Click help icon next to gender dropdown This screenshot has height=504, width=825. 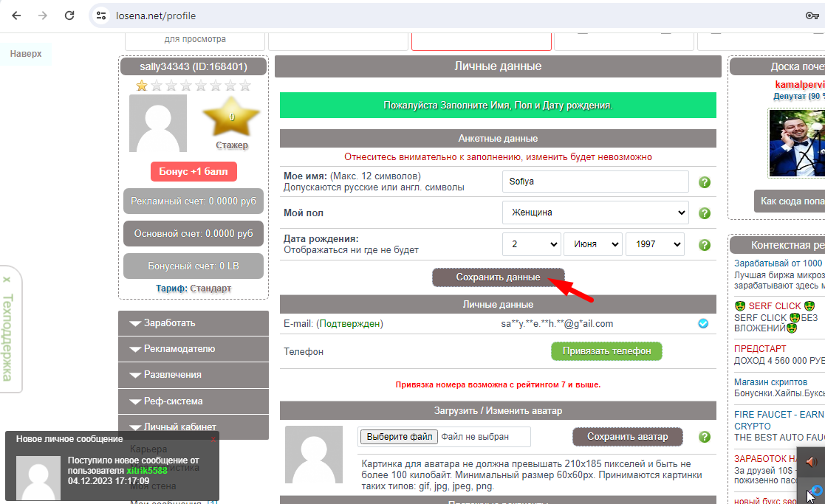click(x=705, y=213)
